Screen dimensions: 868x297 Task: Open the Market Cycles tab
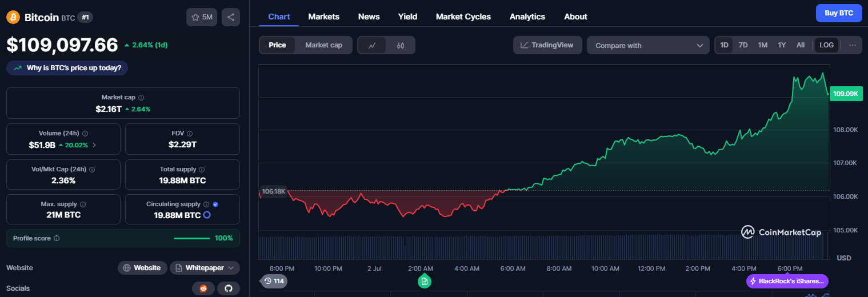(463, 17)
